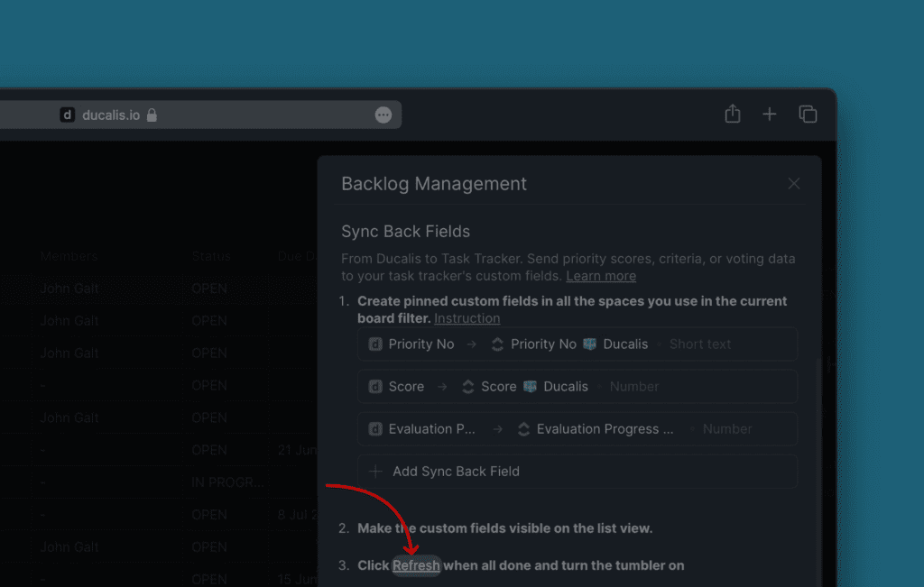924x587 pixels.
Task: Open the Score field type Number
Action: (x=634, y=387)
